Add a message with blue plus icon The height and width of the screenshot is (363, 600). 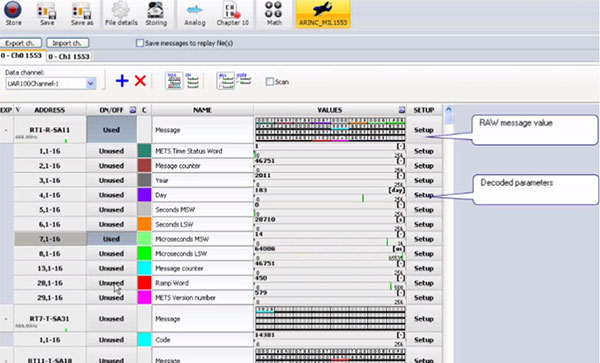pos(122,81)
